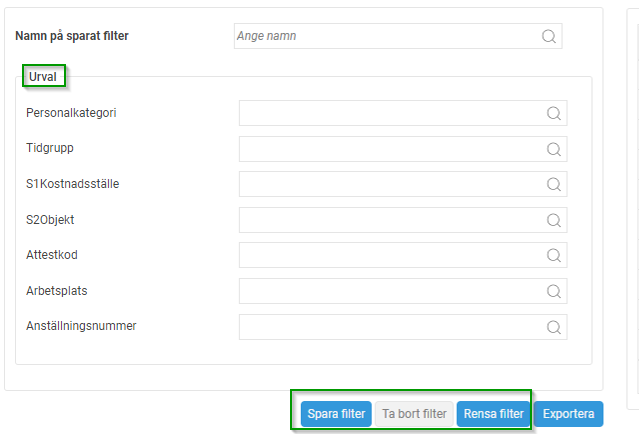The image size is (639, 434).
Task: Click the Personalkategori search magnifier icon
Action: click(554, 113)
